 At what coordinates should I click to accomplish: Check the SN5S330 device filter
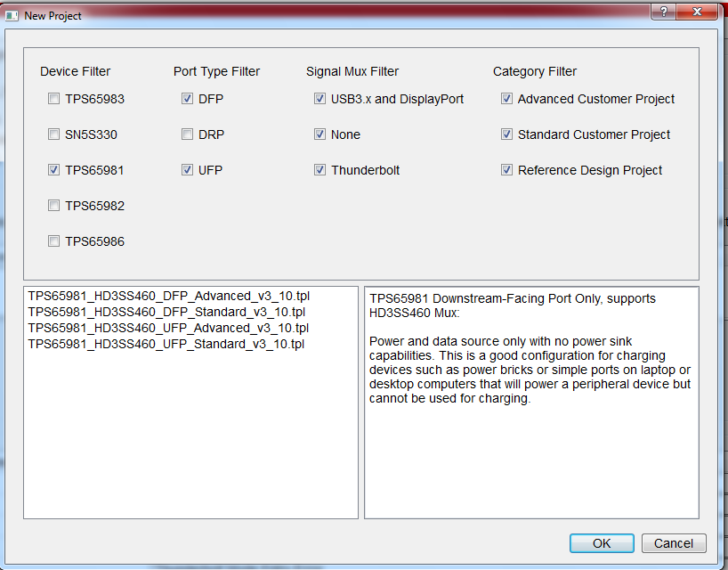tap(54, 134)
